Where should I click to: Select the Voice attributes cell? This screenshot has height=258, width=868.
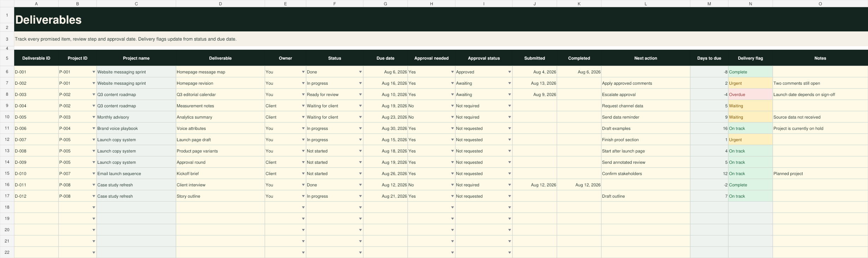(x=220, y=128)
